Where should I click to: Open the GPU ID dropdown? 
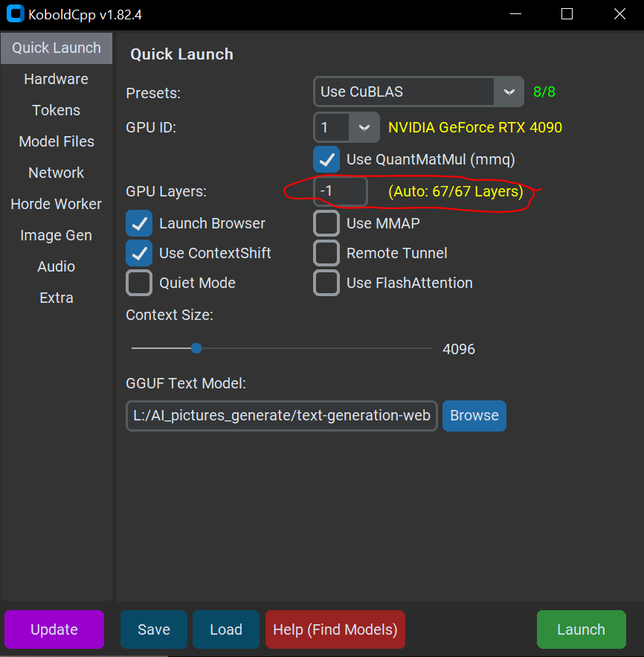pos(347,127)
